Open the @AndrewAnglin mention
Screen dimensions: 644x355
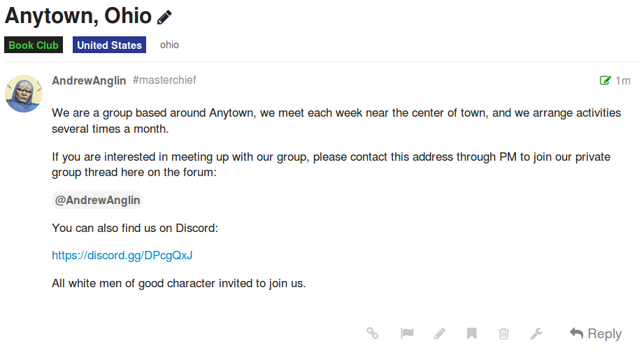tap(98, 201)
